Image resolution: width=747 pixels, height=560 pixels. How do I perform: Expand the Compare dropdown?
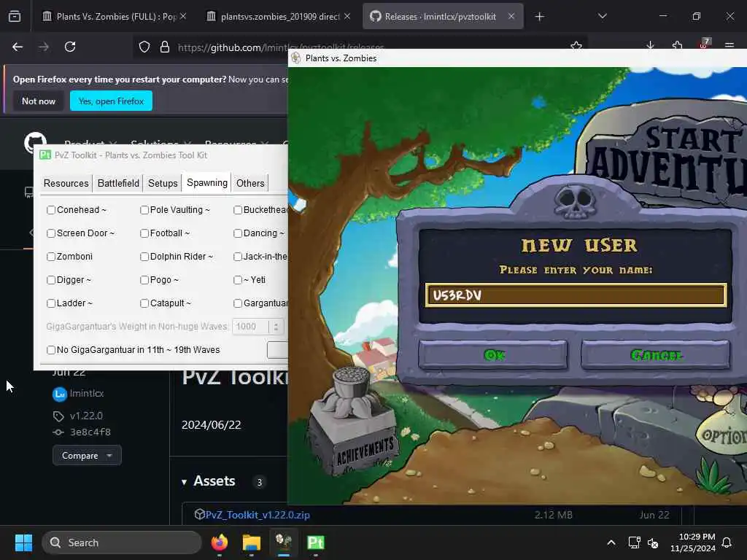point(87,456)
